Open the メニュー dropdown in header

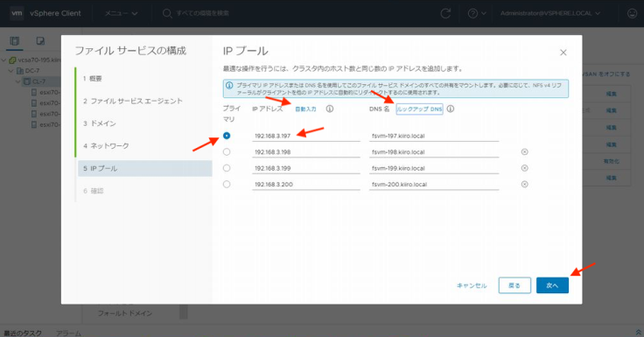point(121,13)
